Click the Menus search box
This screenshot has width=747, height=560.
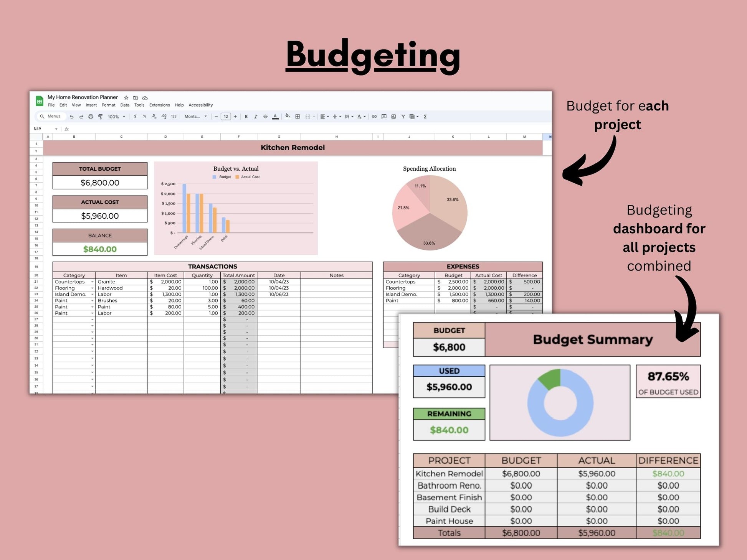pyautogui.click(x=51, y=116)
